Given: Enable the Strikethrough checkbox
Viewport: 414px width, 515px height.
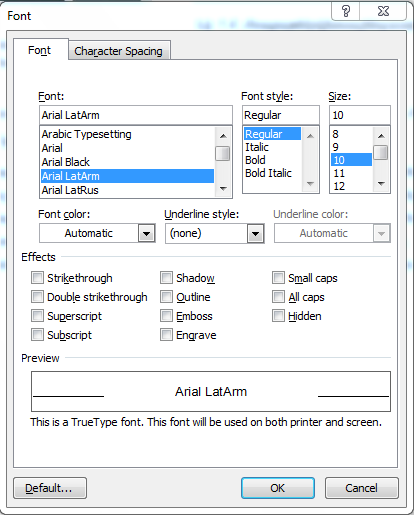Looking at the screenshot, I should (x=37, y=277).
